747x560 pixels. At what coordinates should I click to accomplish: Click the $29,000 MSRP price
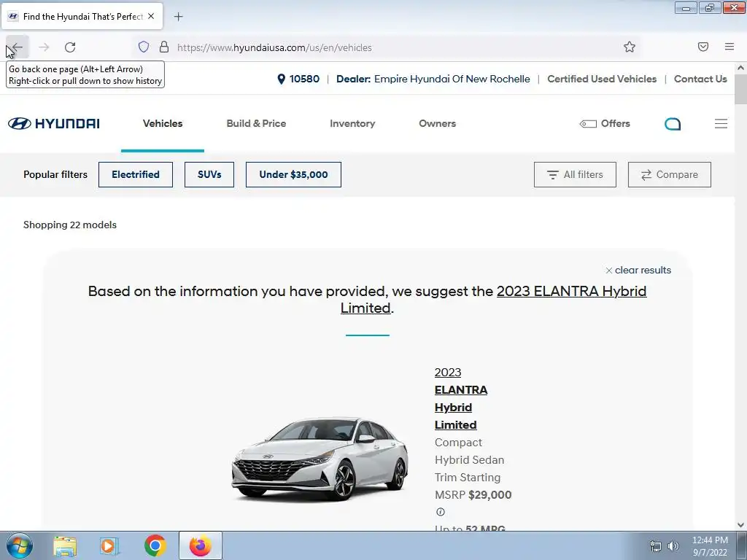coord(489,495)
